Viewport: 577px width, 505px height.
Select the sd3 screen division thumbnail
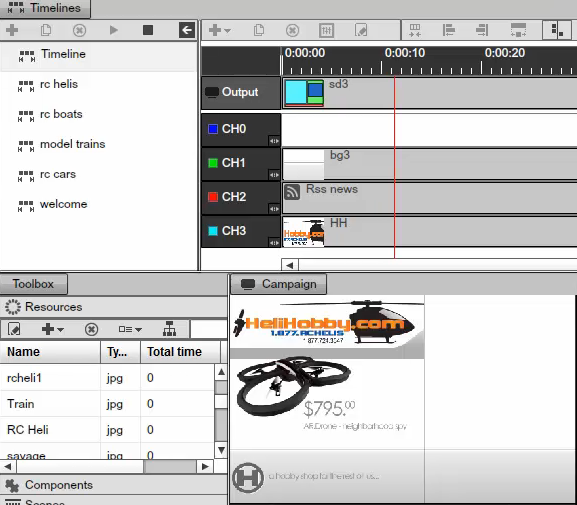(304, 93)
